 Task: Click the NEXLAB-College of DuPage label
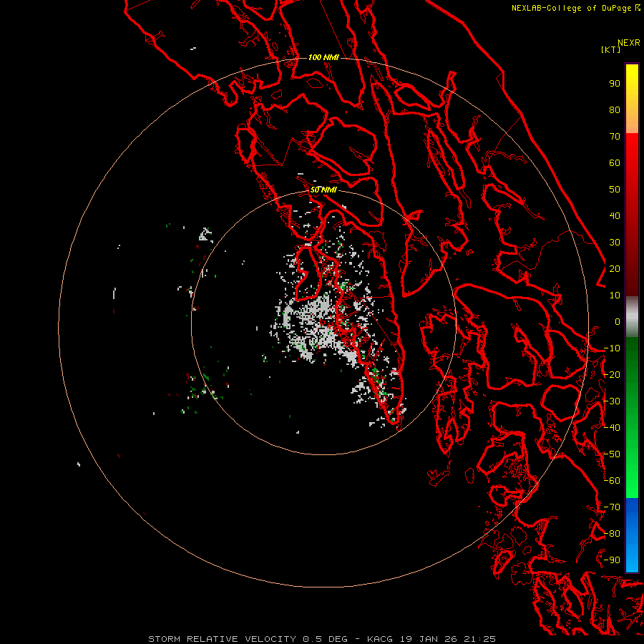coord(575,8)
